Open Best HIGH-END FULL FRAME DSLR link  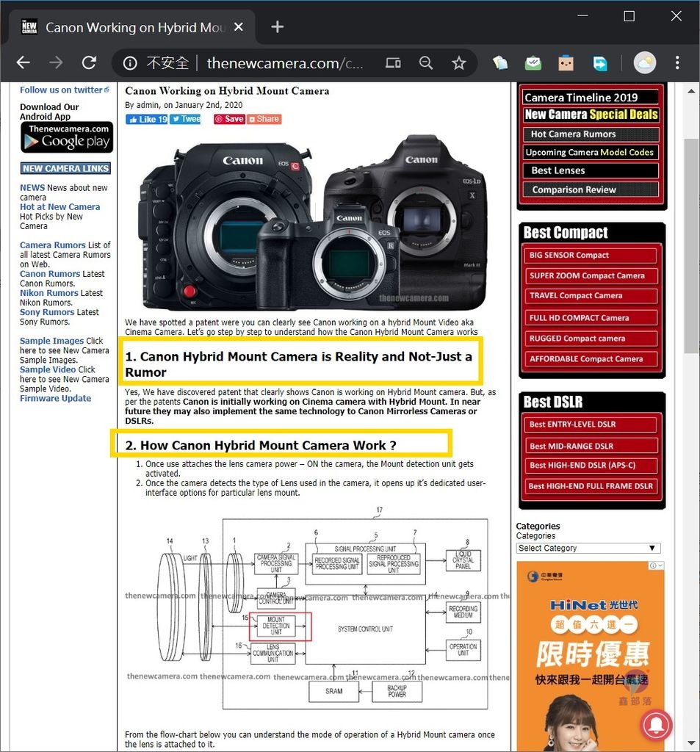pos(590,486)
